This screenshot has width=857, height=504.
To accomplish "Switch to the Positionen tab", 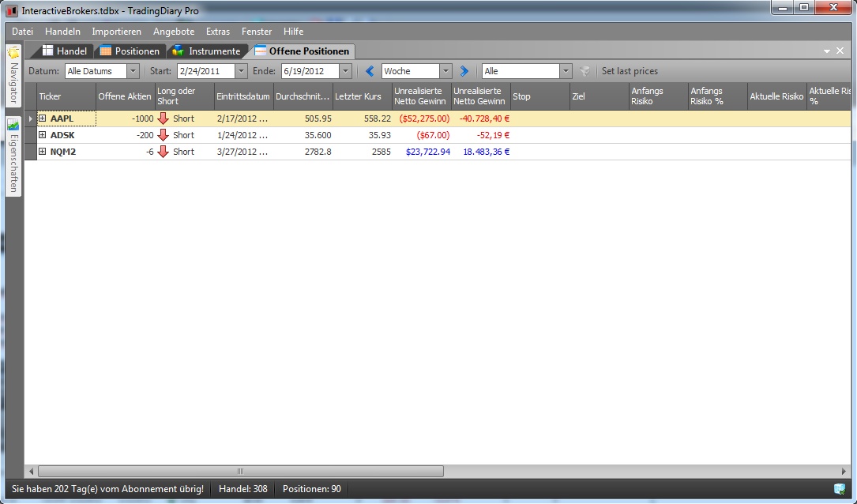I will pyautogui.click(x=130, y=51).
